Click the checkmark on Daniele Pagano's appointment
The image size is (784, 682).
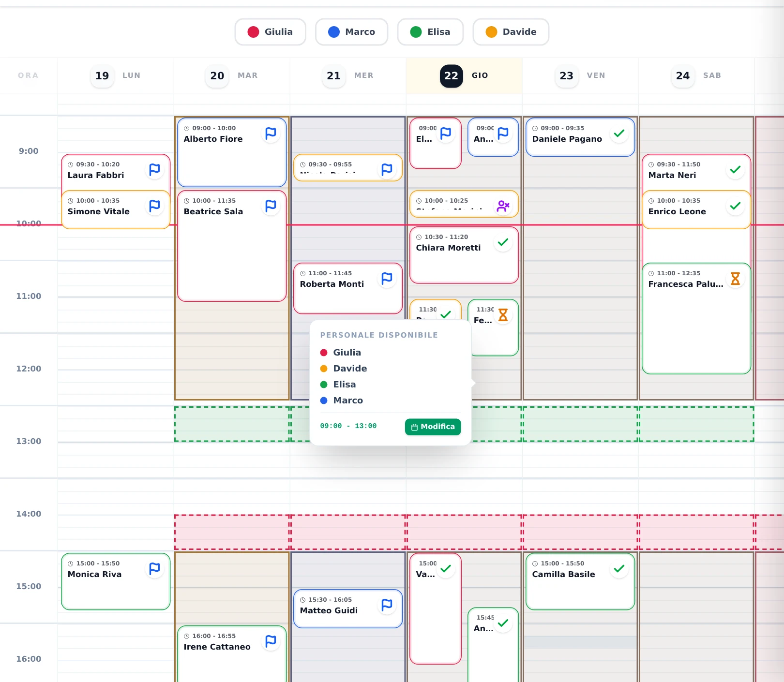click(619, 133)
